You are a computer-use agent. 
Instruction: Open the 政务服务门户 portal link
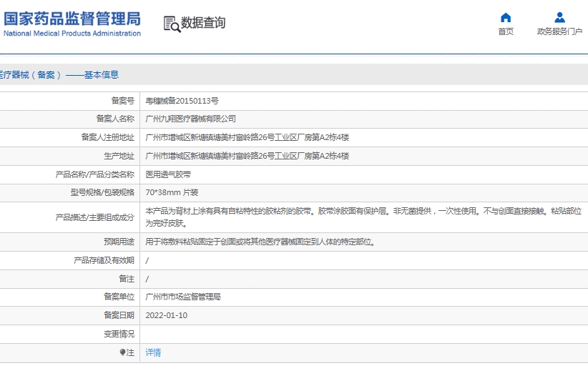(x=559, y=31)
